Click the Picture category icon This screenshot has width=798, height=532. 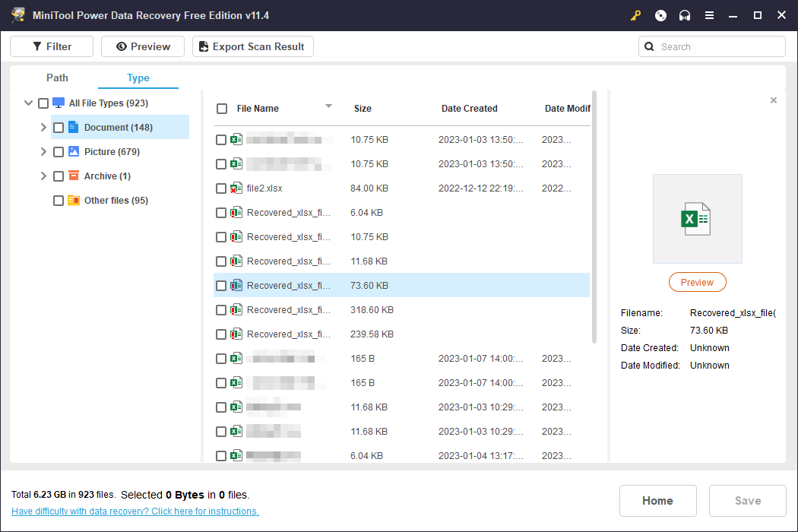pos(74,152)
